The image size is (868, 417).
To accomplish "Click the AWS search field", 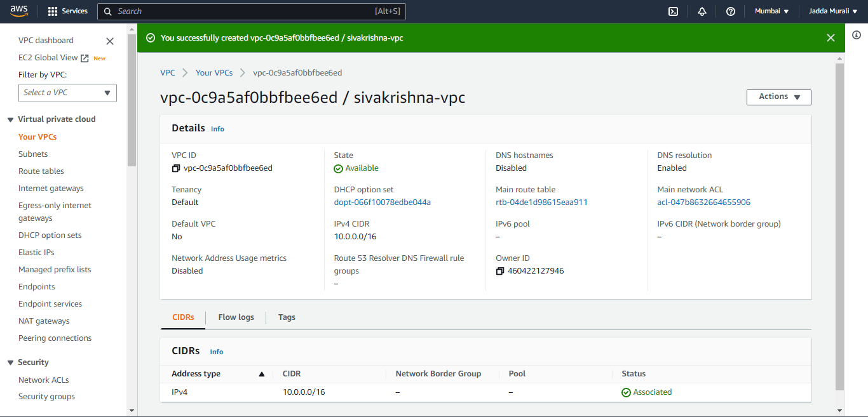I will click(251, 11).
